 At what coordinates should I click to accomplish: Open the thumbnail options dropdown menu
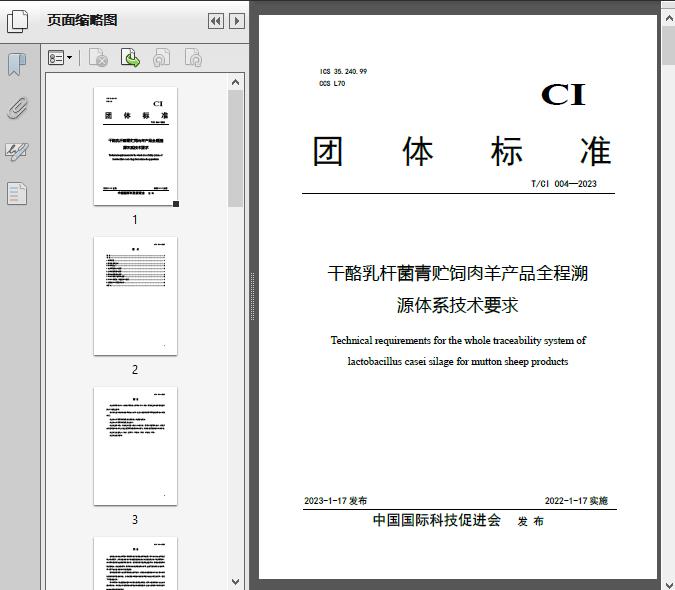click(x=60, y=59)
